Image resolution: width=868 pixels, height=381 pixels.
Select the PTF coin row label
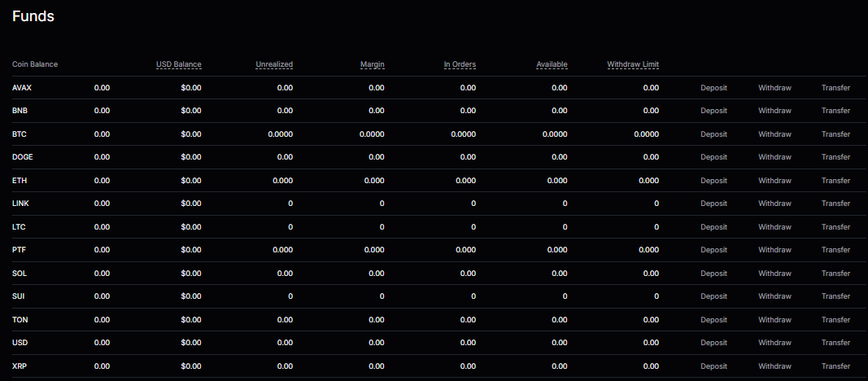pyautogui.click(x=20, y=250)
